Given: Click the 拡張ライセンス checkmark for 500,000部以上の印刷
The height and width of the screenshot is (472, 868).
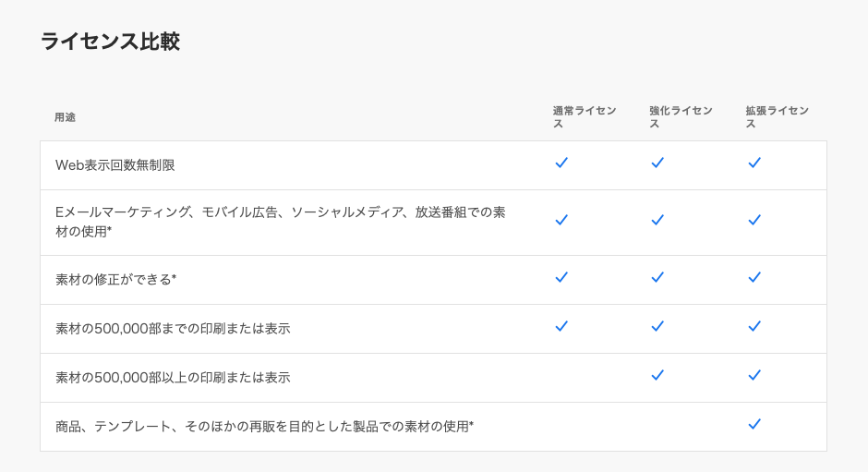Looking at the screenshot, I should 754,375.
